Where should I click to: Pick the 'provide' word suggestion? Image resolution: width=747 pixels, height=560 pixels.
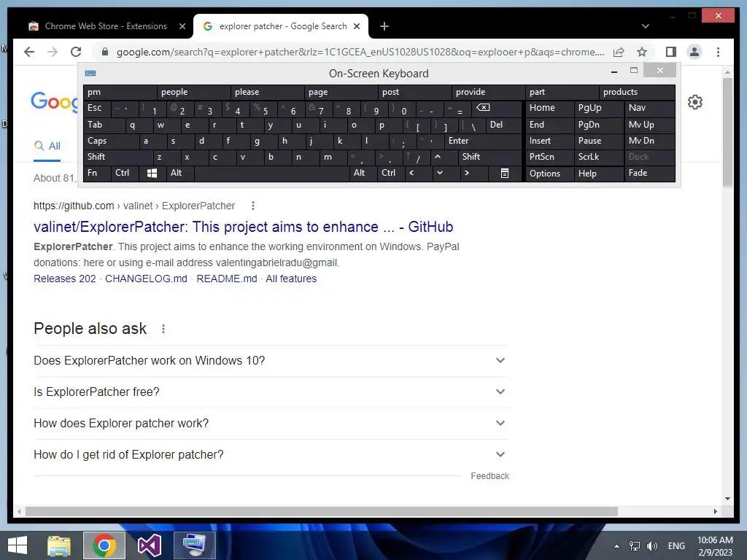pos(488,92)
